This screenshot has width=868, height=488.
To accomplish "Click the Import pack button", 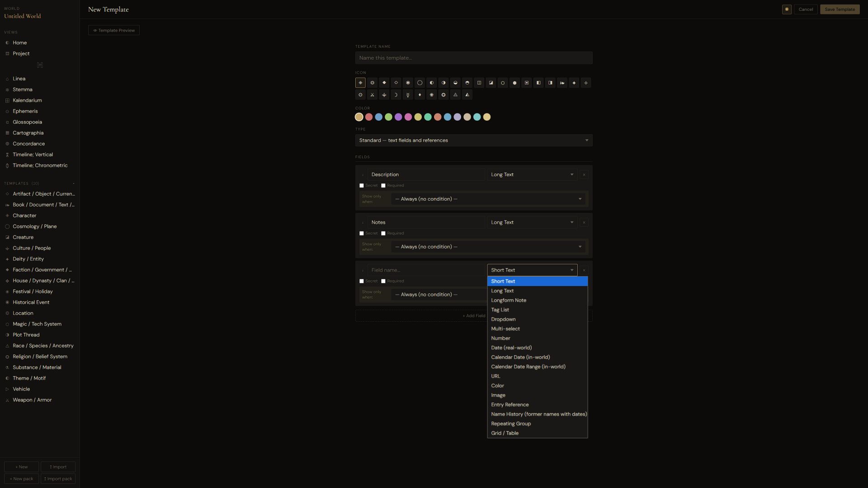I will (x=58, y=479).
